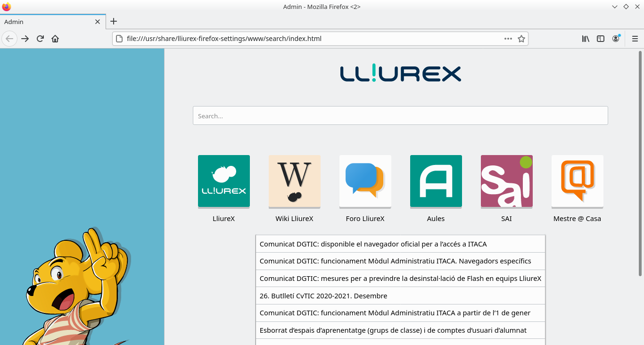Click the LliureX label under first tile
The width and height of the screenshot is (644, 345).
coord(224,219)
